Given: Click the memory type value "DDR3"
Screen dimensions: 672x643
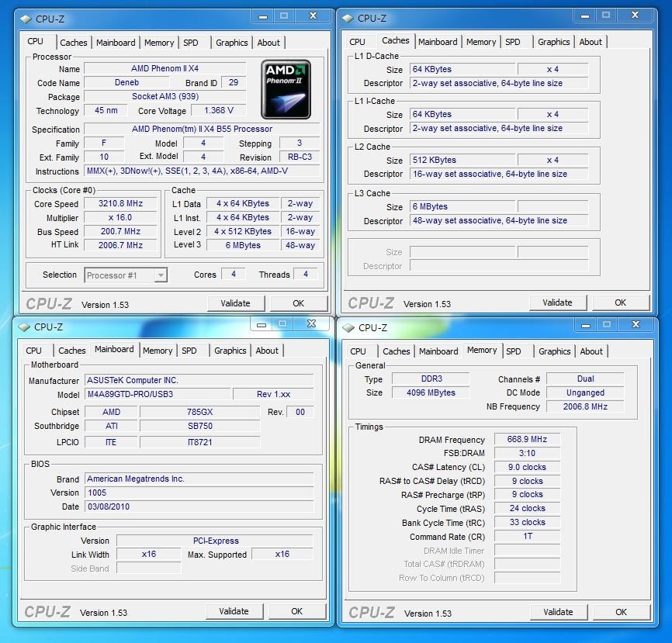Looking at the screenshot, I should click(431, 379).
